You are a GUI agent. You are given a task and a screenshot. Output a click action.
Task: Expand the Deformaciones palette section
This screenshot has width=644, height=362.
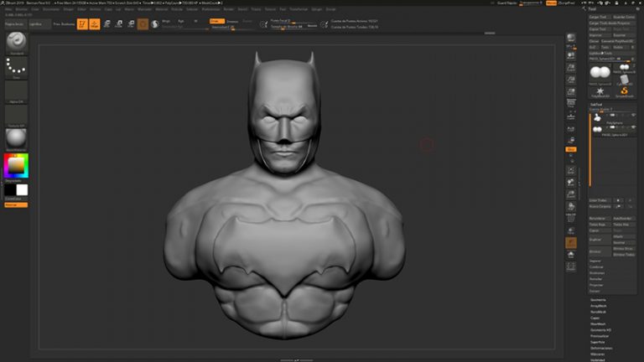pos(601,348)
